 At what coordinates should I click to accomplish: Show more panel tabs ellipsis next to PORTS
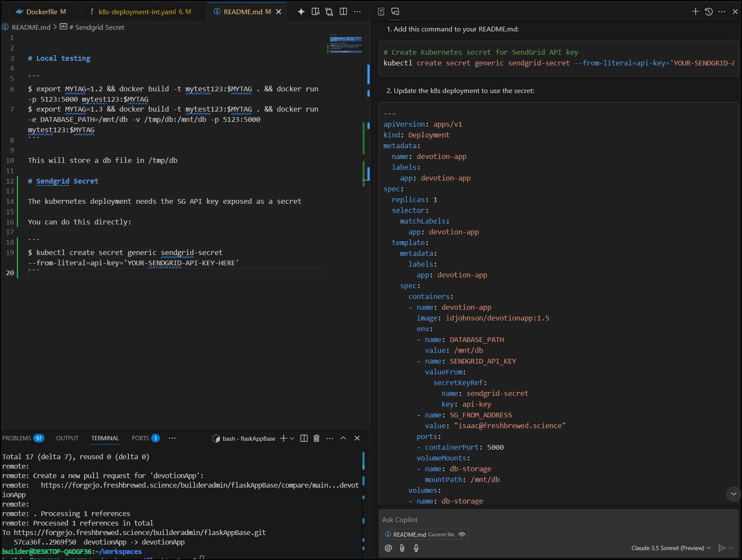click(172, 438)
